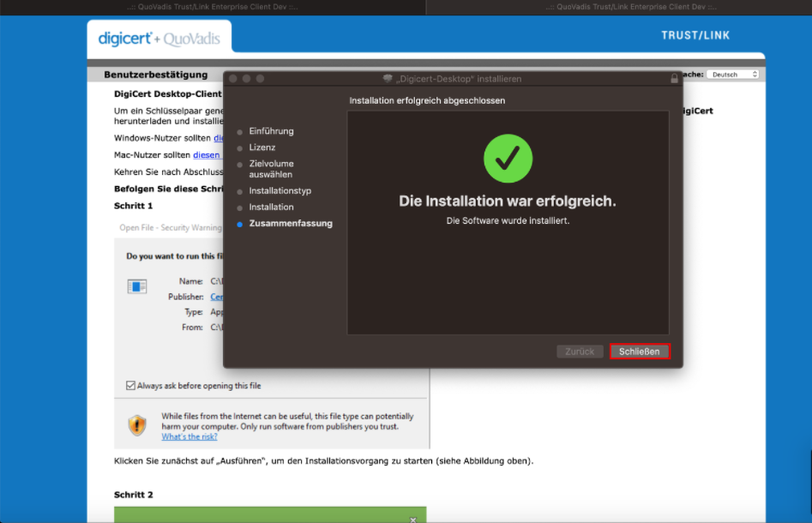Click the digicert + QuoVadis logo

tap(159, 39)
